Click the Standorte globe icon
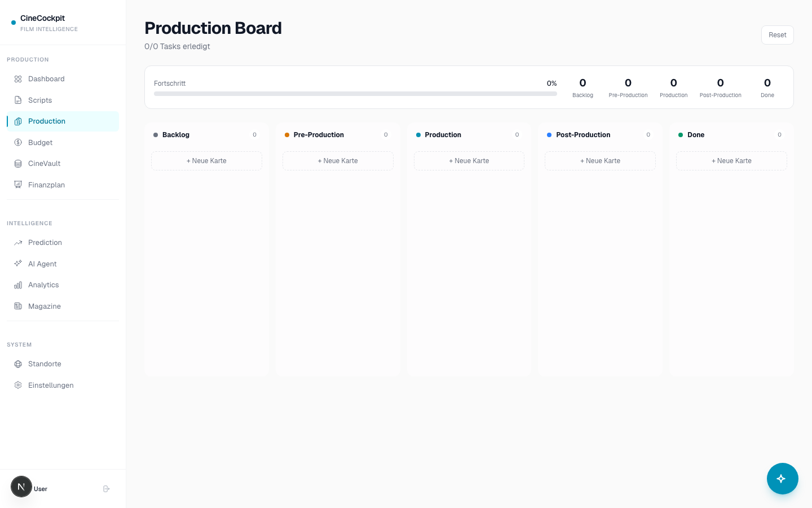This screenshot has width=812, height=508. [17, 364]
